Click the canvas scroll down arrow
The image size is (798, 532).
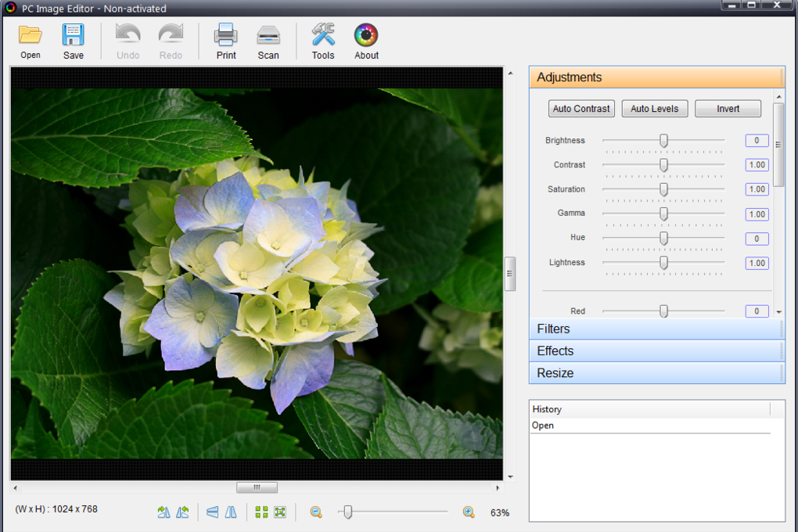pyautogui.click(x=510, y=477)
